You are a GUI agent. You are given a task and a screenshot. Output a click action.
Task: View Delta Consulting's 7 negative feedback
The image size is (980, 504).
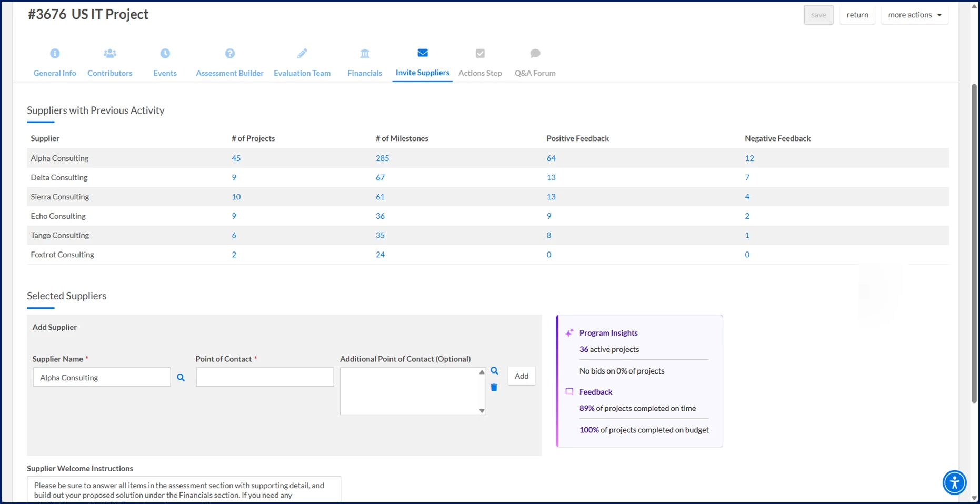coord(747,177)
